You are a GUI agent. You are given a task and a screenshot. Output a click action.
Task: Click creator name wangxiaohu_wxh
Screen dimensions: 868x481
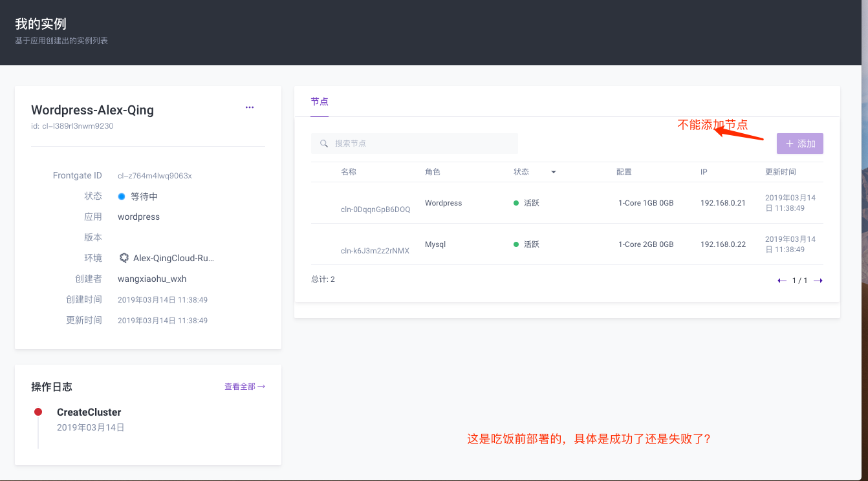click(152, 279)
